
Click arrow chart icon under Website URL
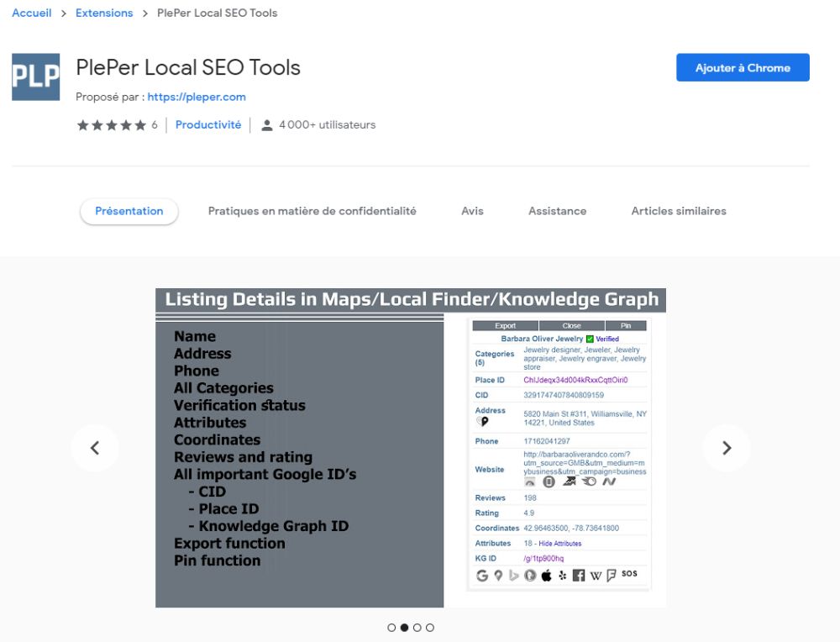(x=569, y=481)
